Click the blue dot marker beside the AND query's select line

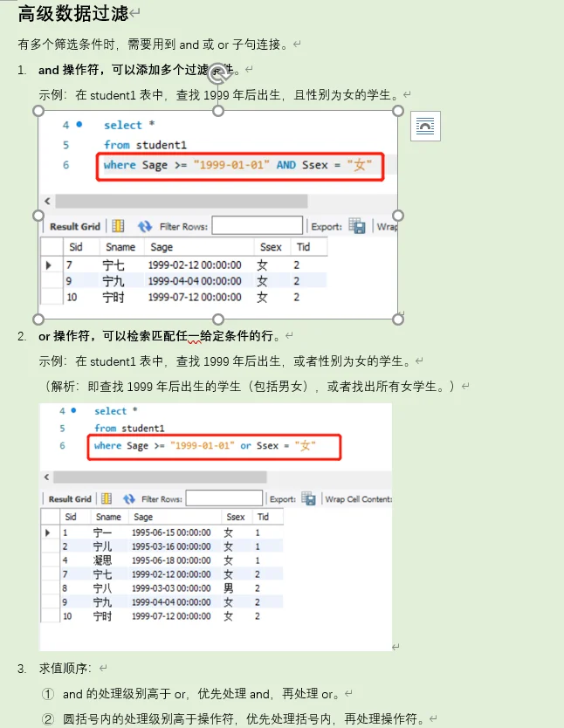coord(79,124)
